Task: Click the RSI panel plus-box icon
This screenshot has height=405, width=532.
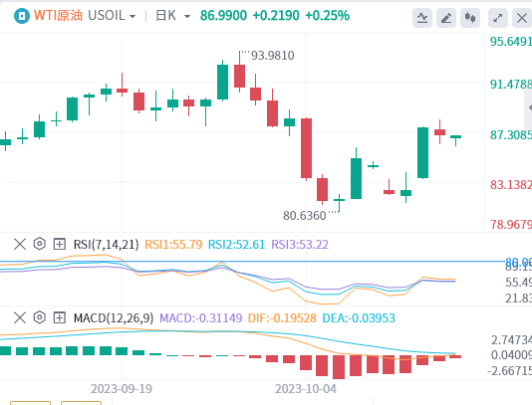Action: pyautogui.click(x=60, y=244)
